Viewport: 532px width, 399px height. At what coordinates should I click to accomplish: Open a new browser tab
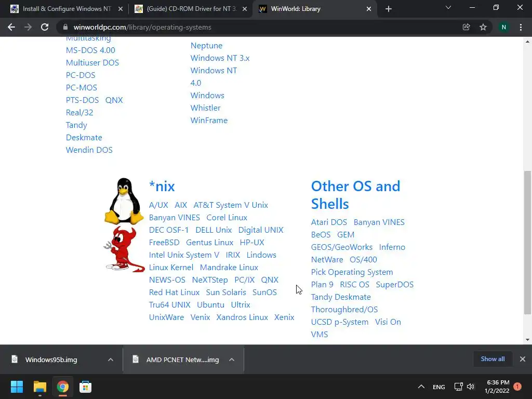pyautogui.click(x=389, y=9)
